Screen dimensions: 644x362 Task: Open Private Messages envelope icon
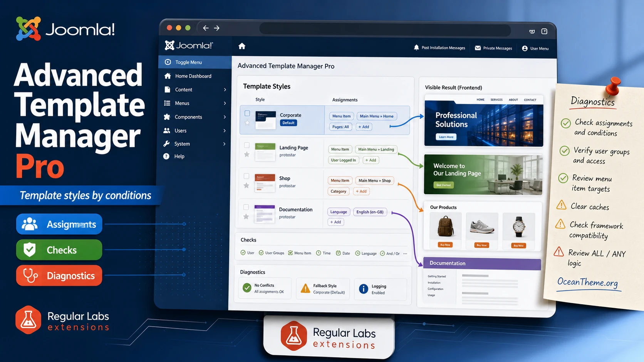coord(478,48)
